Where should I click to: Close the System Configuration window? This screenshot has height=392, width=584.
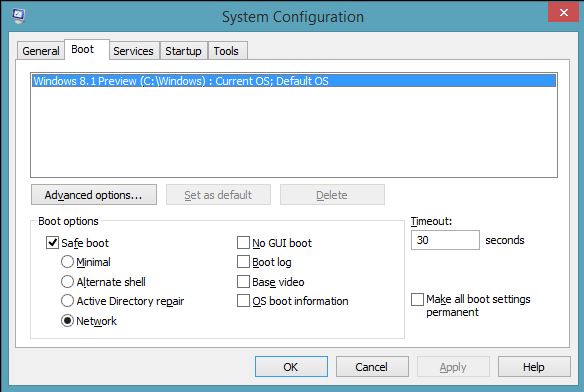point(564,13)
